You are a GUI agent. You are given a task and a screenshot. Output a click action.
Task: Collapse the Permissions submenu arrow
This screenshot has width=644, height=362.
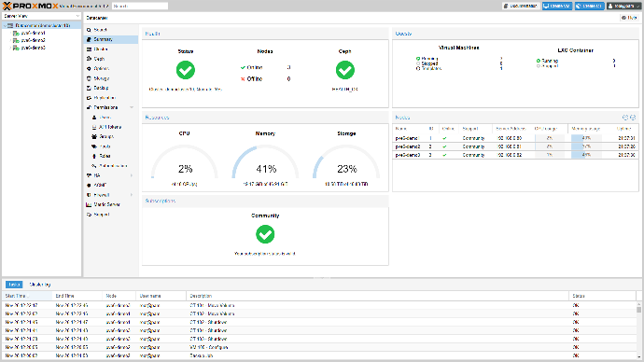132,107
